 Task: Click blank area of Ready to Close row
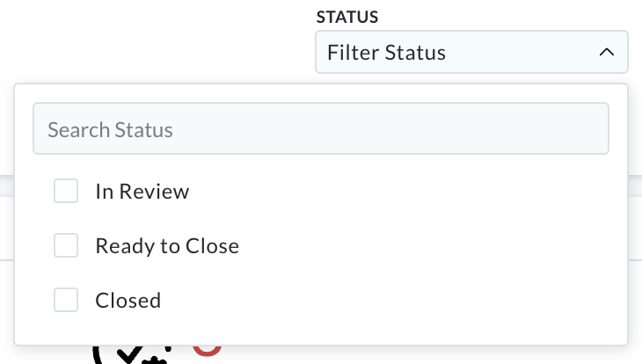click(410, 245)
